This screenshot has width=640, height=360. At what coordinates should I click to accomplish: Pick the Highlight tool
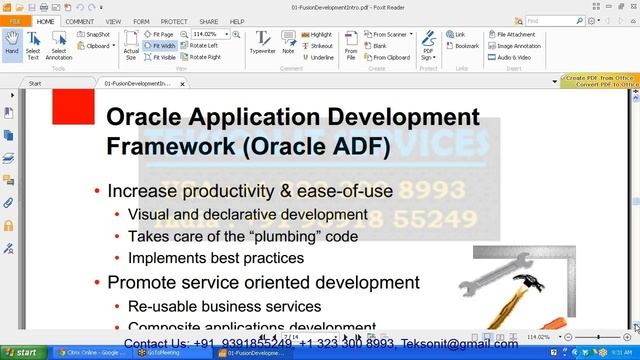[x=317, y=35]
